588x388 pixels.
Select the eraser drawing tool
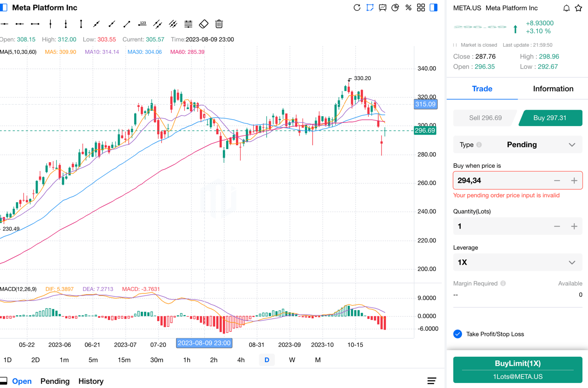[x=204, y=24]
